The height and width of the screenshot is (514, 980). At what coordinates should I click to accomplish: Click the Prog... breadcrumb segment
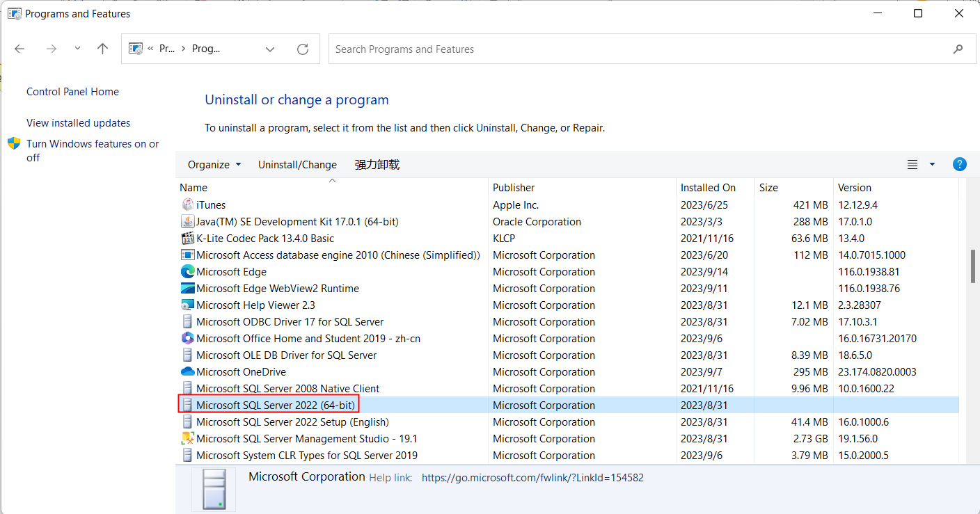(x=206, y=49)
